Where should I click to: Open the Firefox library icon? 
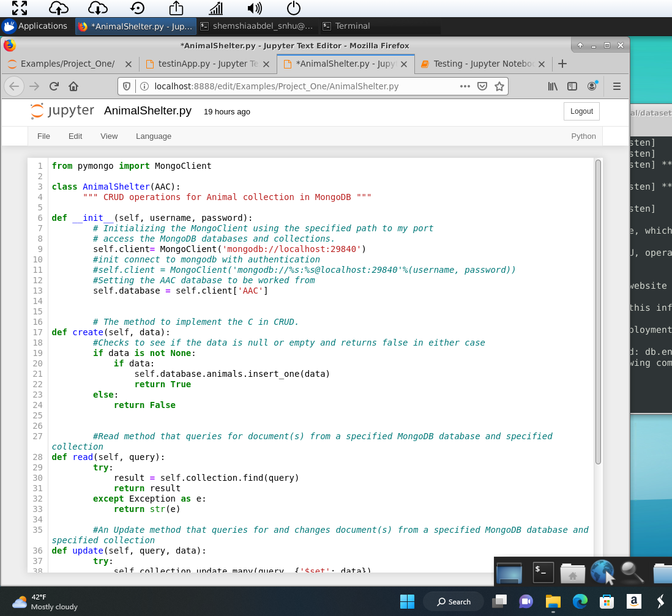tap(553, 86)
